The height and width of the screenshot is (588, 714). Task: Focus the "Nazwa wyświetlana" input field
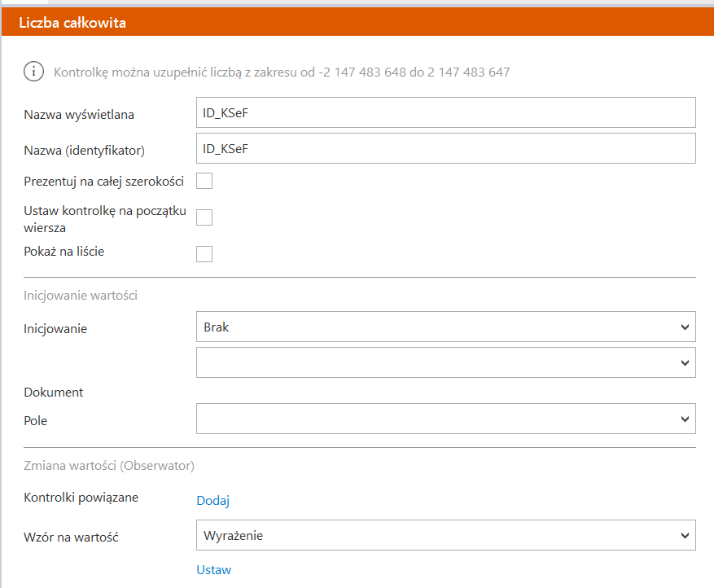point(445,113)
